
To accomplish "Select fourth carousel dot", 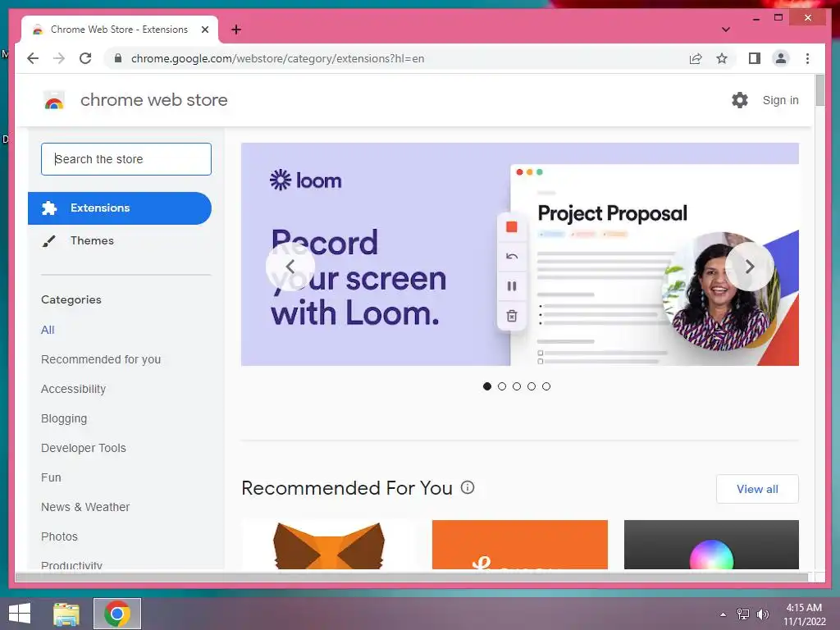I will 532,386.
